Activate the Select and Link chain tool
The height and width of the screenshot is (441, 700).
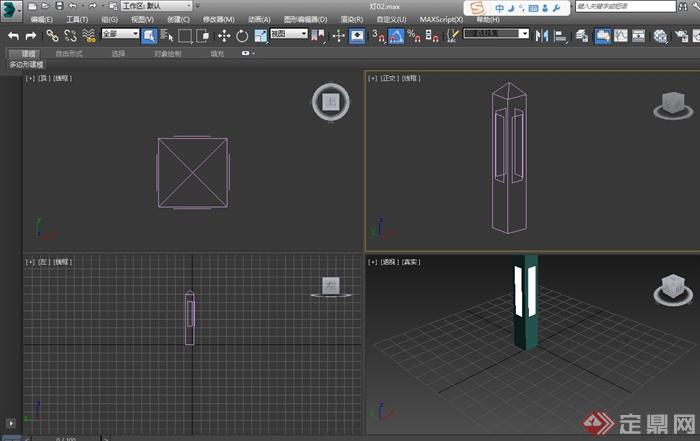tap(53, 36)
